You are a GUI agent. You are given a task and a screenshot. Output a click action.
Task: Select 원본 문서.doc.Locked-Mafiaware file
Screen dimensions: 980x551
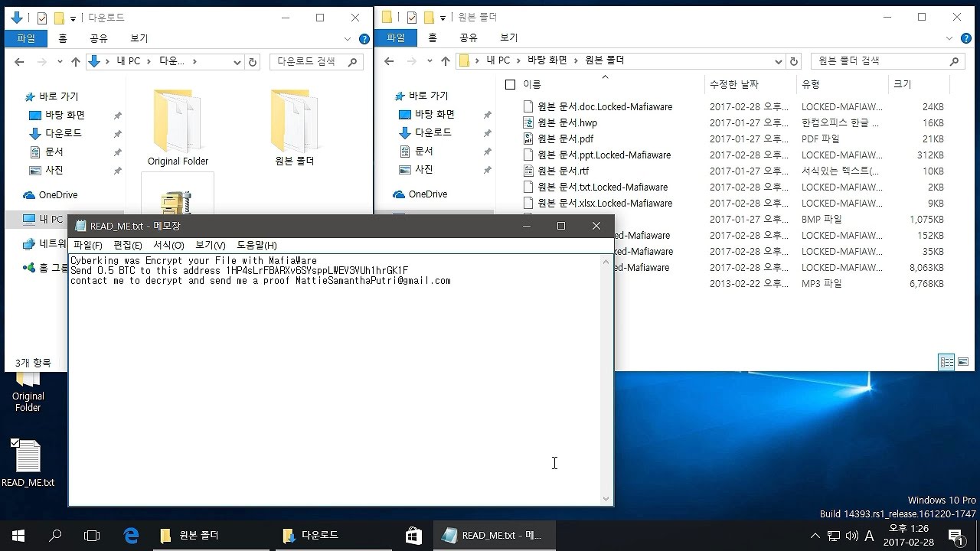(x=605, y=106)
